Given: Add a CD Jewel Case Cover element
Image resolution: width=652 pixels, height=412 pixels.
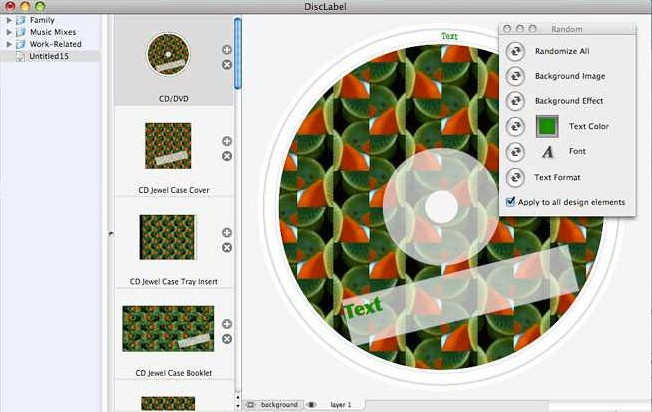Looking at the screenshot, I should (x=227, y=141).
